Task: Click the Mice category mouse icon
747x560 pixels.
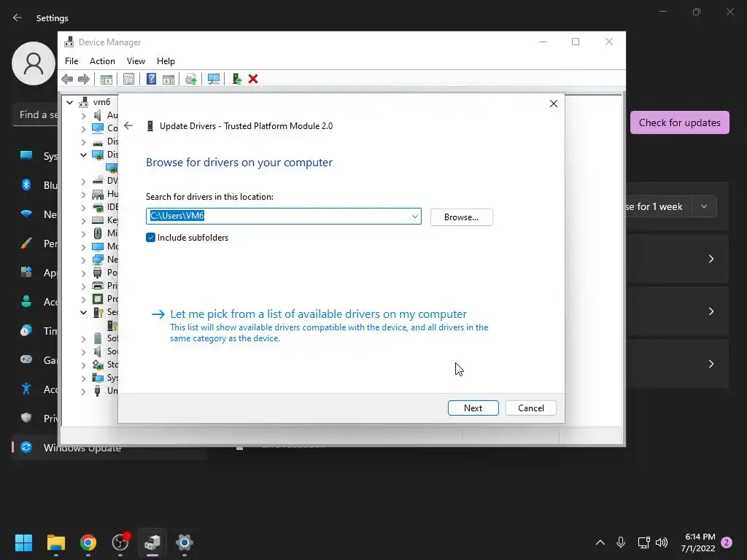Action: (x=98, y=233)
